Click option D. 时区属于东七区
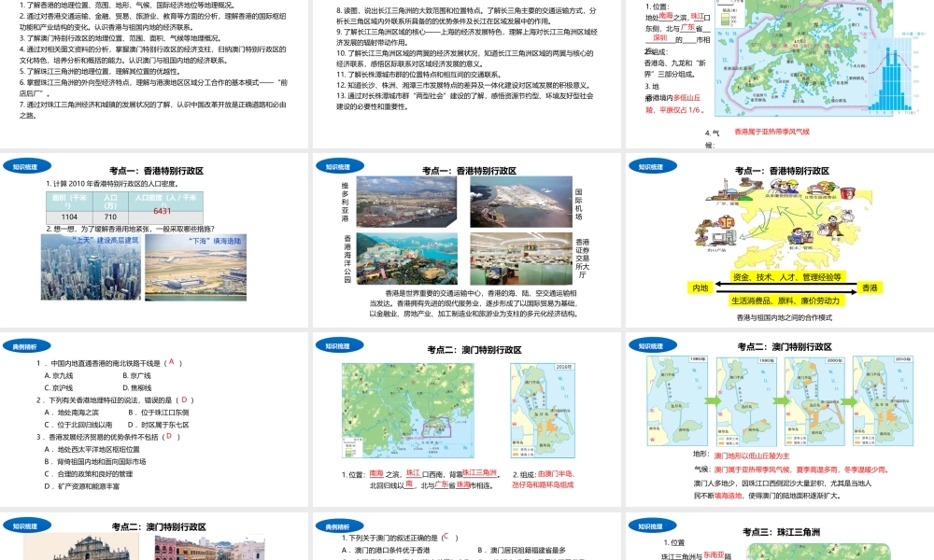Viewport: 934px width, 560px height. (x=158, y=425)
